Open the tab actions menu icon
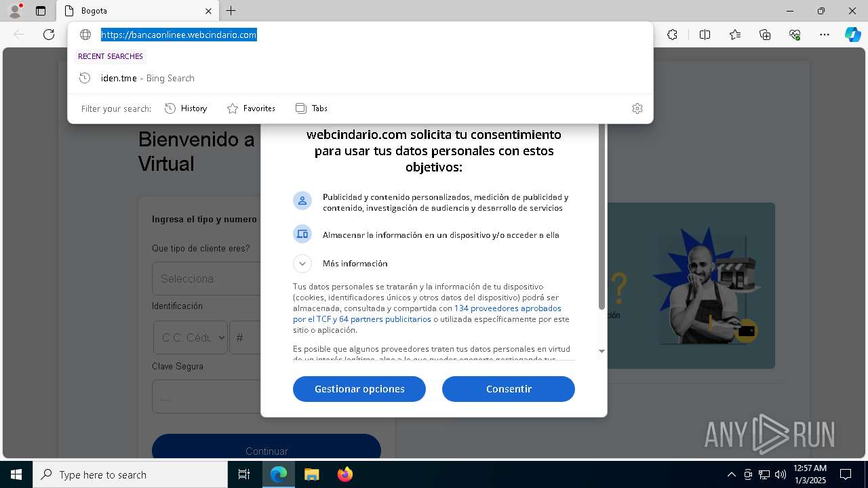 (41, 11)
